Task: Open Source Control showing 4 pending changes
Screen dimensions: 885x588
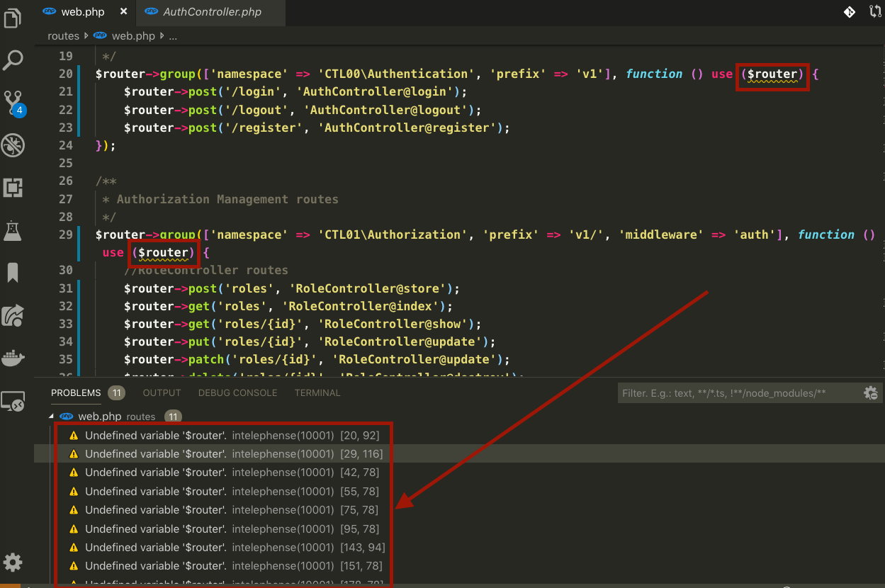Action: click(13, 102)
